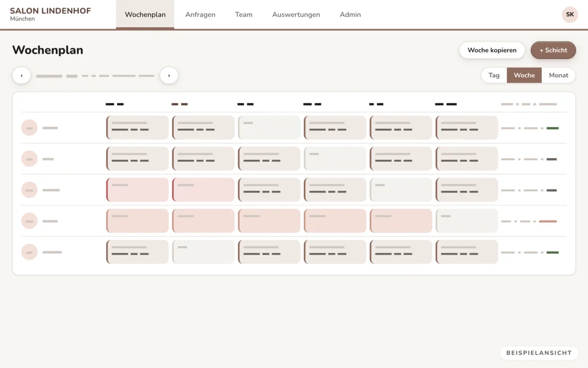Switch to the Anfragen tab
This screenshot has height=368, width=588.
tap(200, 14)
